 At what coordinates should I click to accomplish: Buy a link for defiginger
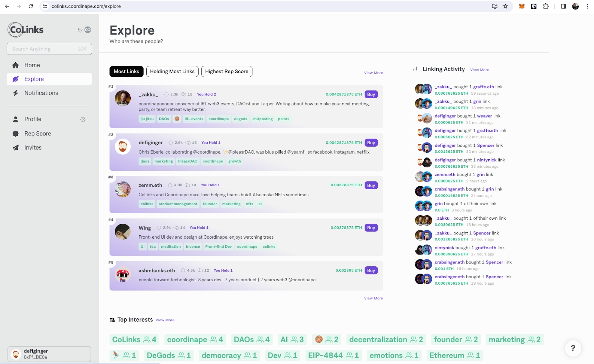coord(371,143)
